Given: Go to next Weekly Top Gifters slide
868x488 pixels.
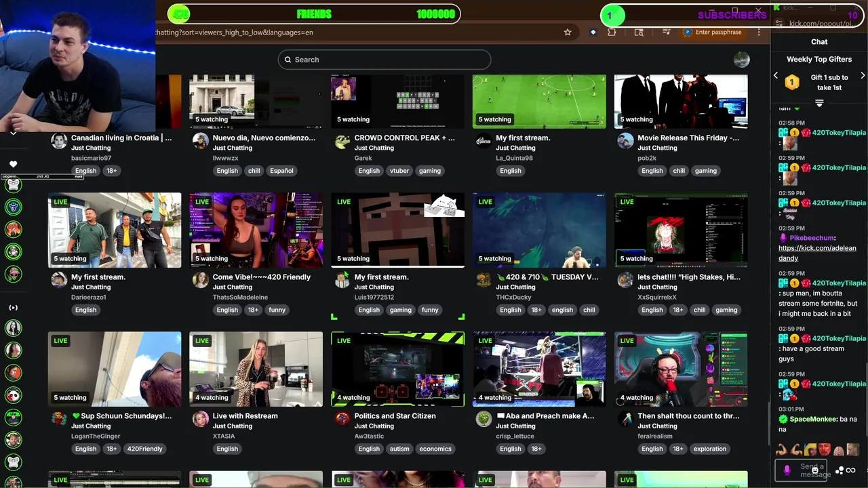Looking at the screenshot, I should [863, 76].
